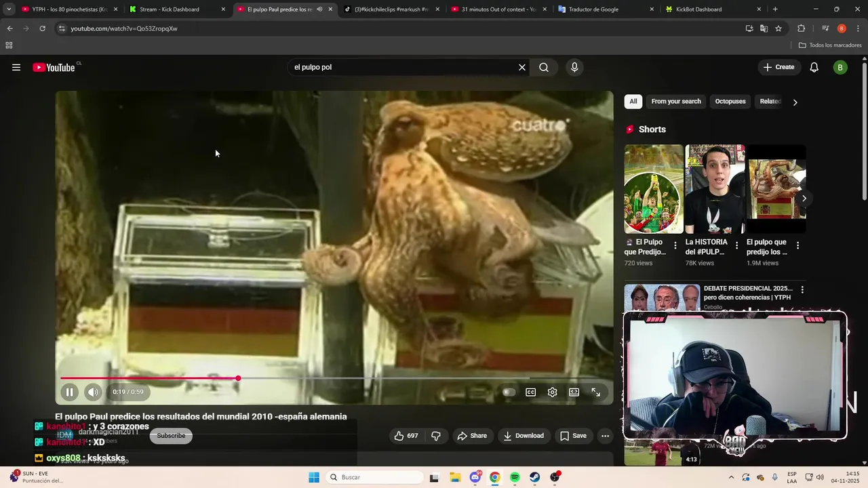Viewport: 868px width, 488px height.
Task: Run the search with the magnifier button
Action: pos(544,67)
